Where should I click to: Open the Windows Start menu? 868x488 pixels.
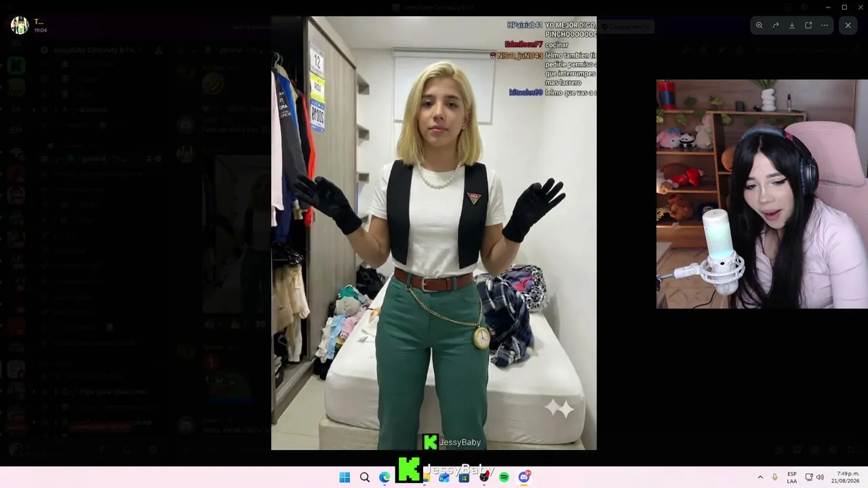(344, 477)
